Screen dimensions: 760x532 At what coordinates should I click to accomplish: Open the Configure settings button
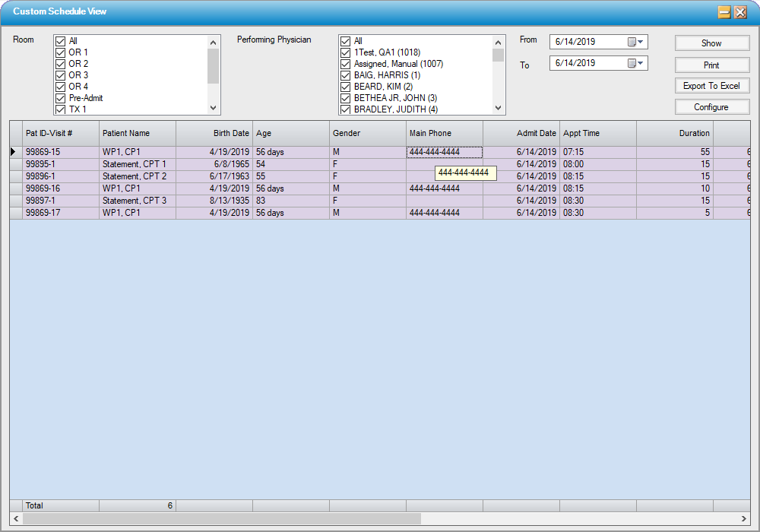point(711,107)
